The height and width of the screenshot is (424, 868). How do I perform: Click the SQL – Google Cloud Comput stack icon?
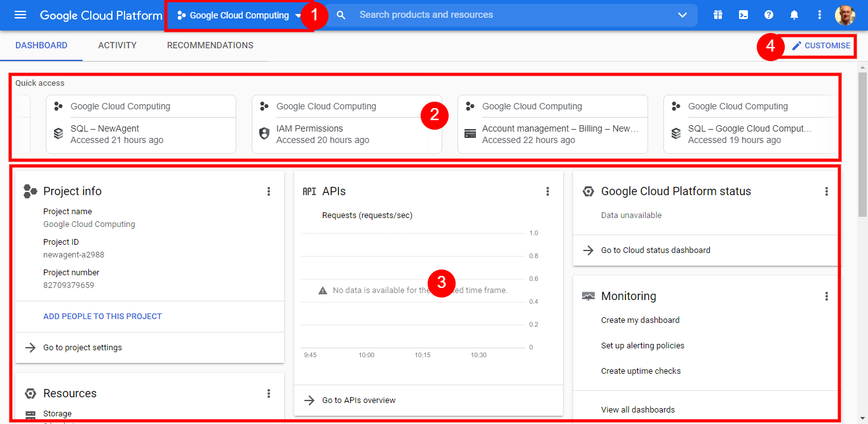coord(676,133)
